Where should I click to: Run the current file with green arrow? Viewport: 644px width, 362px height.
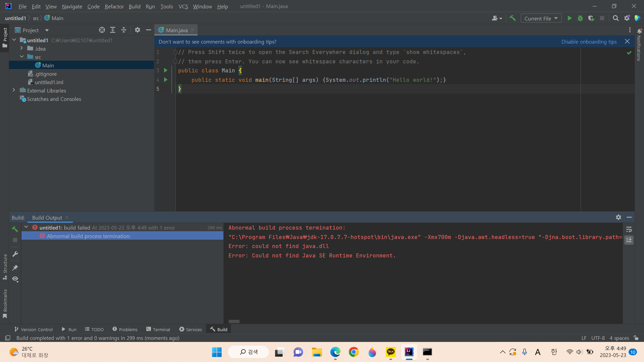[x=570, y=18]
